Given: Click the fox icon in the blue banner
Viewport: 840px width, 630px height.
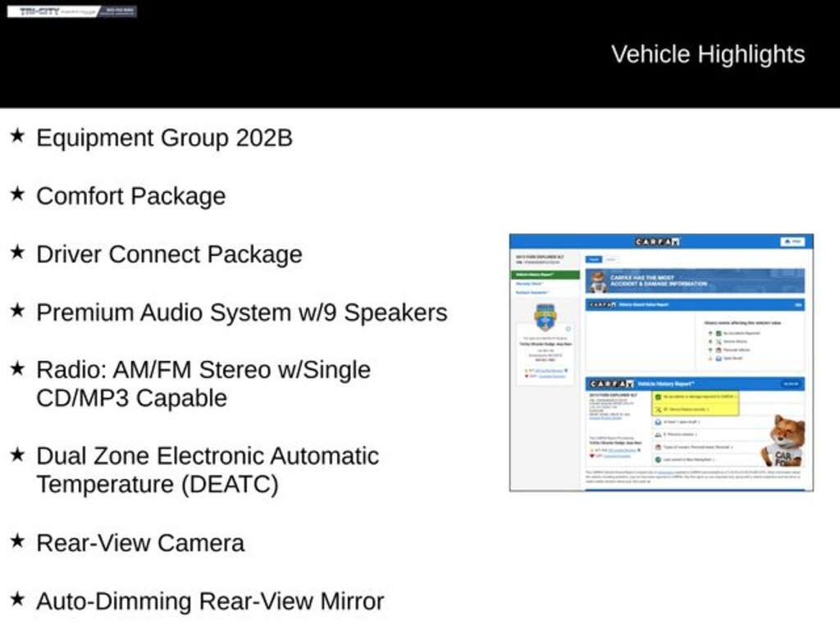Looking at the screenshot, I should point(598,281).
